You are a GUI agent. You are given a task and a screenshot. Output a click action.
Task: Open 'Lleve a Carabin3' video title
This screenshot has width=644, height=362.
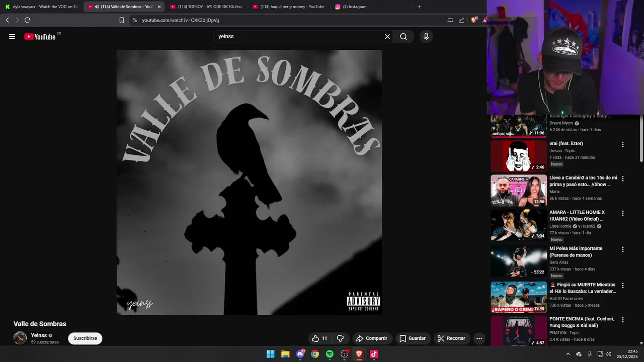583,181
